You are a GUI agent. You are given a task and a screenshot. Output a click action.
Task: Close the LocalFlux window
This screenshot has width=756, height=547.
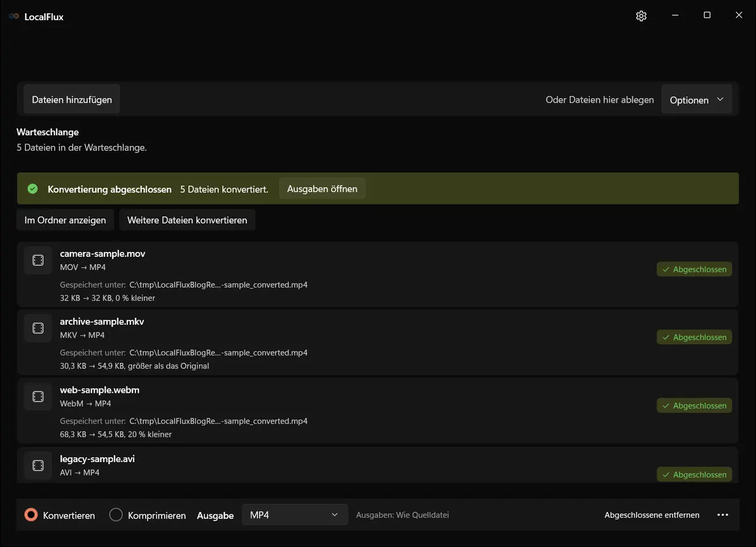point(739,15)
